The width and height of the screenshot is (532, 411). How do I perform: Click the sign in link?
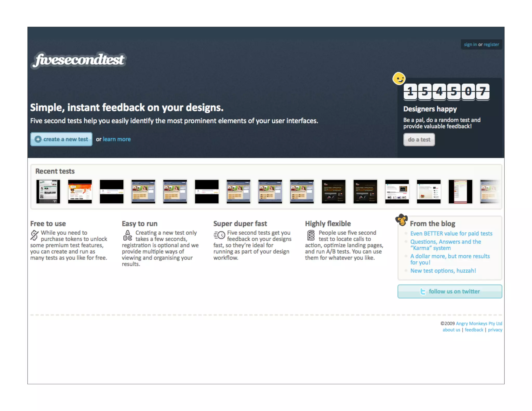(470, 44)
